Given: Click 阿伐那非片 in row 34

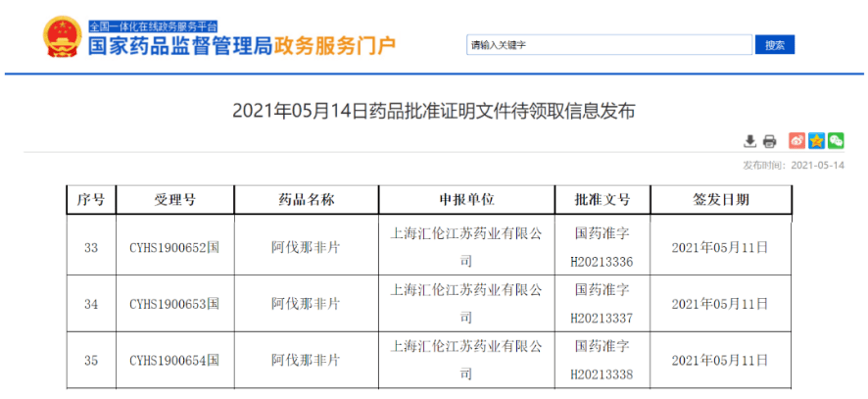Looking at the screenshot, I should click(306, 304).
